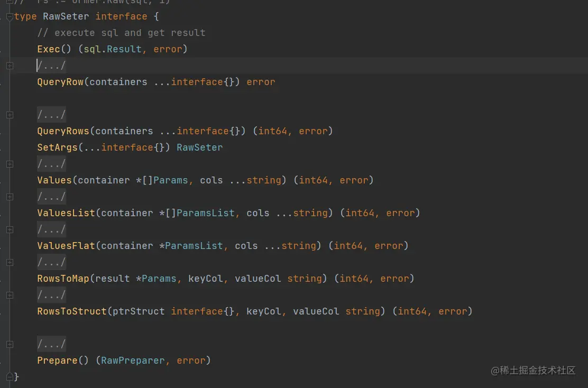Click folded /.../ placeholder above QueryRow
Viewport: 588px width, 388px height.
point(51,66)
